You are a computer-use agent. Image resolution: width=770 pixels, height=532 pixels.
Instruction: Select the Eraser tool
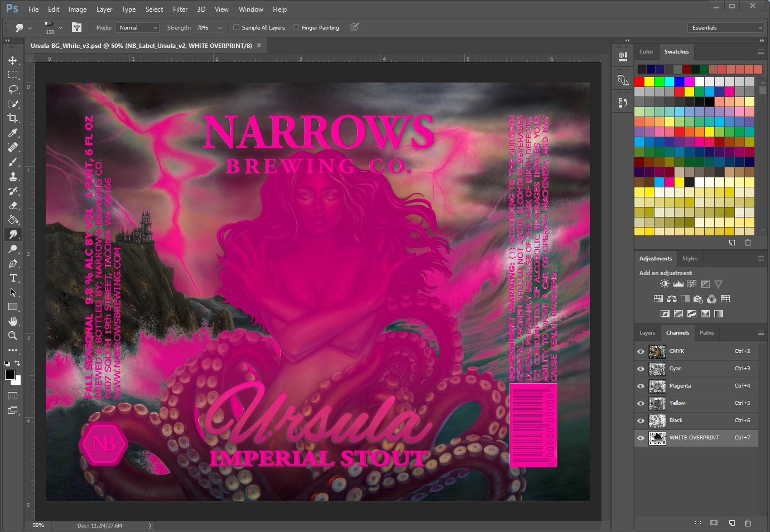coord(13,205)
